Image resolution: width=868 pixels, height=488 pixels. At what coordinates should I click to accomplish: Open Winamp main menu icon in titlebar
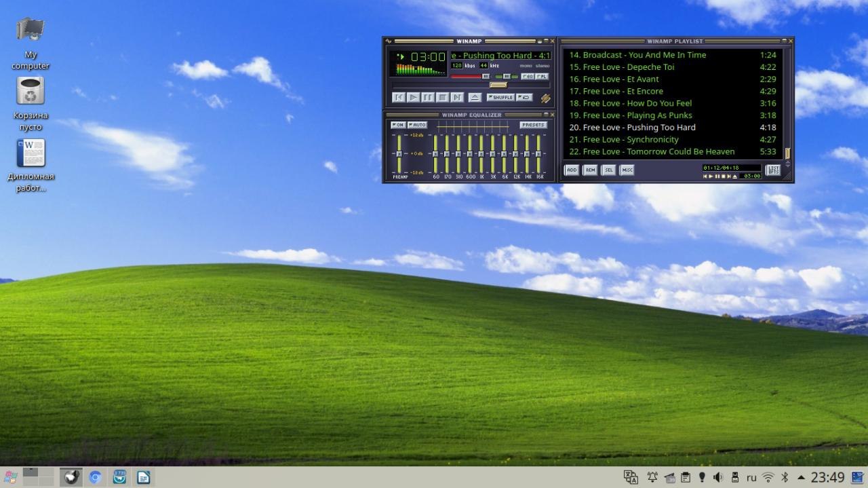coord(389,41)
